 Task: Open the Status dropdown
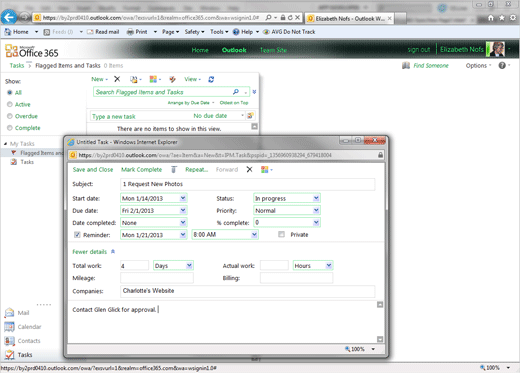tap(316, 198)
